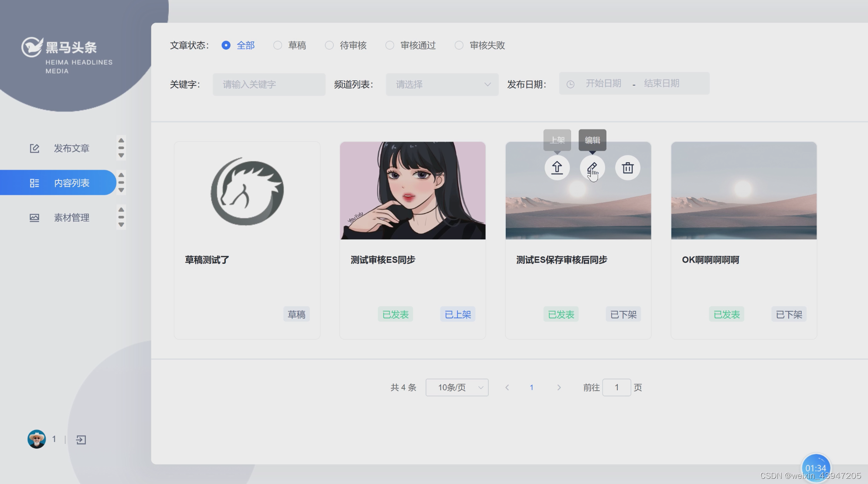Open the 频道列表 channel dropdown

point(442,85)
